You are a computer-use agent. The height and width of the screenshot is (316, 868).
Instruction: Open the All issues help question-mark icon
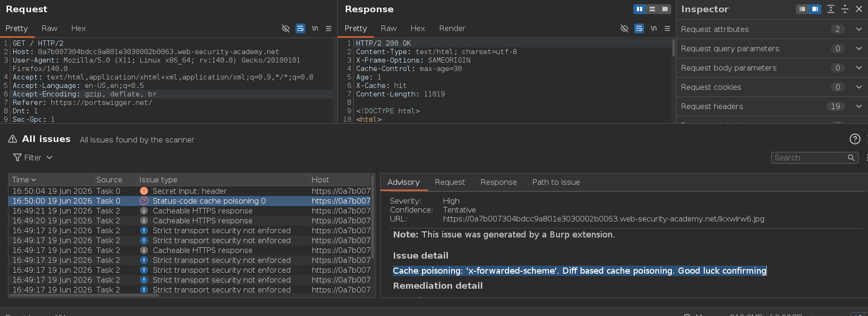click(x=855, y=139)
